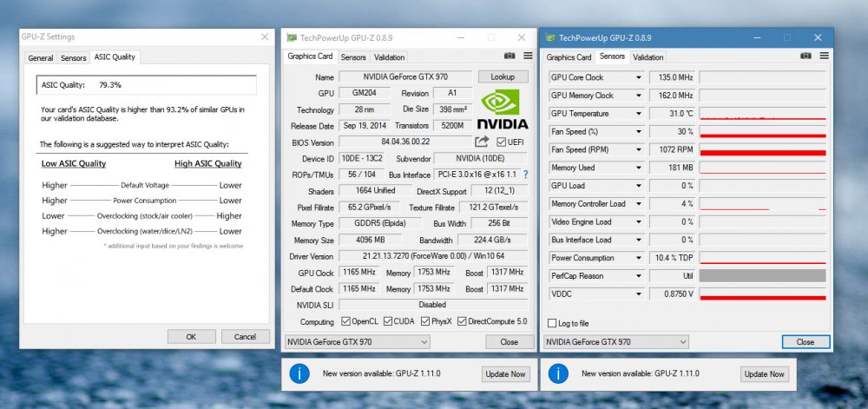Image resolution: width=868 pixels, height=409 pixels.
Task: Click the PerfCap Reason gray graph bar
Action: (762, 276)
